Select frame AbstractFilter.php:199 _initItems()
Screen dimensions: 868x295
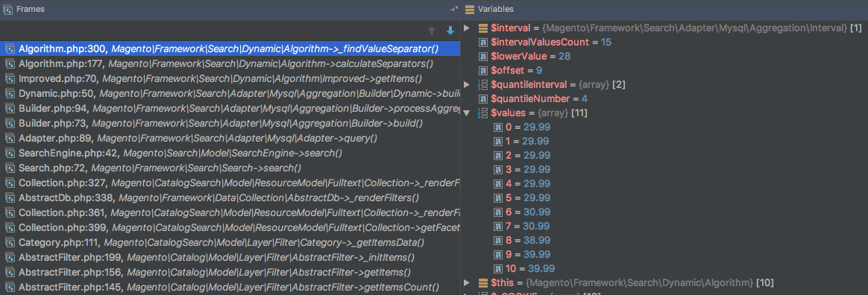click(x=230, y=257)
